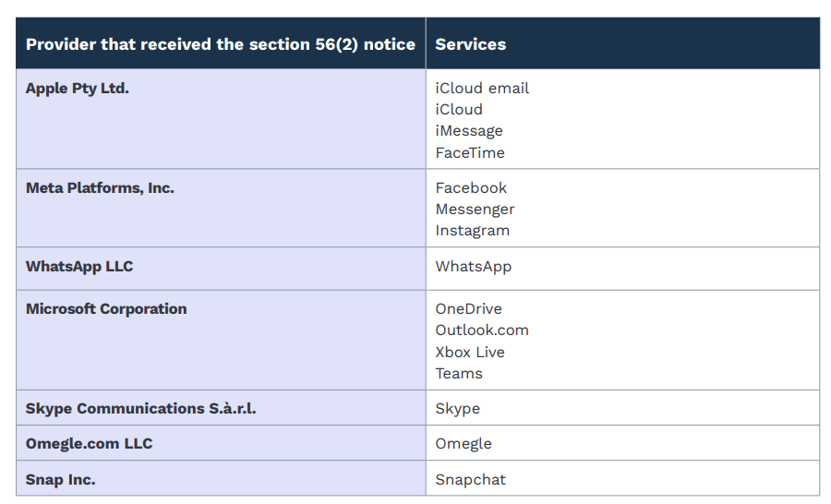This screenshot has width=831, height=504.
Task: Select the Snapchat service entry
Action: tap(471, 479)
